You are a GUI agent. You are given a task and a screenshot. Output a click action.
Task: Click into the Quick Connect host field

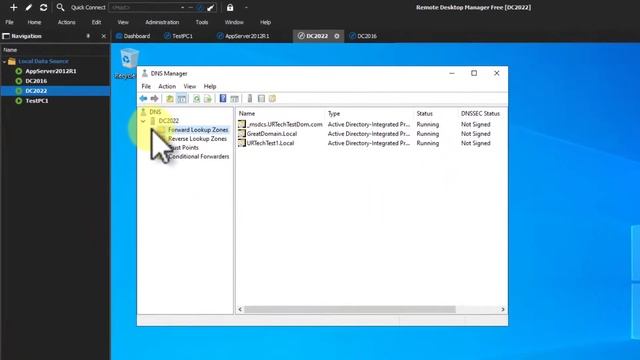(144, 7)
